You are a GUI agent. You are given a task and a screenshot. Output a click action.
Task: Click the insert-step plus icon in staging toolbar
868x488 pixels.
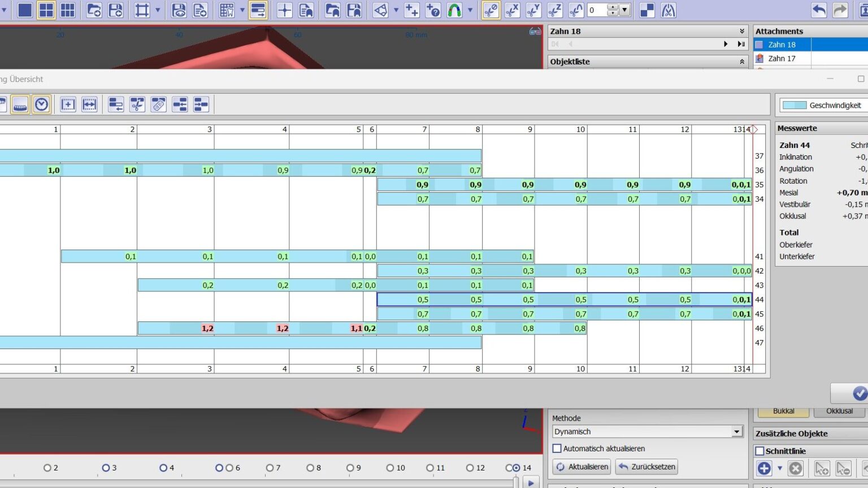(x=68, y=104)
